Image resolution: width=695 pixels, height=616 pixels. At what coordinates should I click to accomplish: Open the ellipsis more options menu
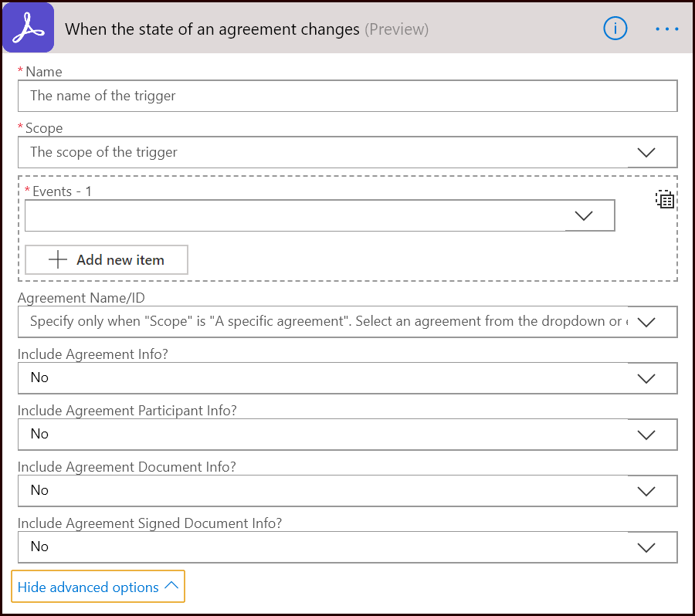pos(666,29)
